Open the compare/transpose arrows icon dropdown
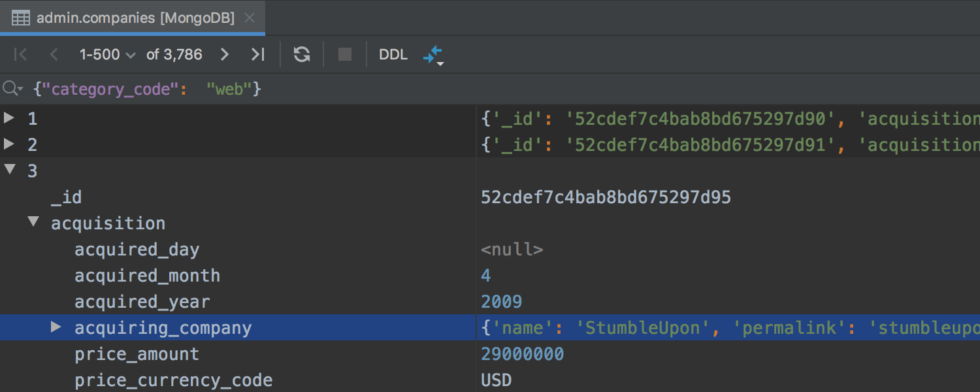Viewport: 980px width, 392px height. point(433,56)
